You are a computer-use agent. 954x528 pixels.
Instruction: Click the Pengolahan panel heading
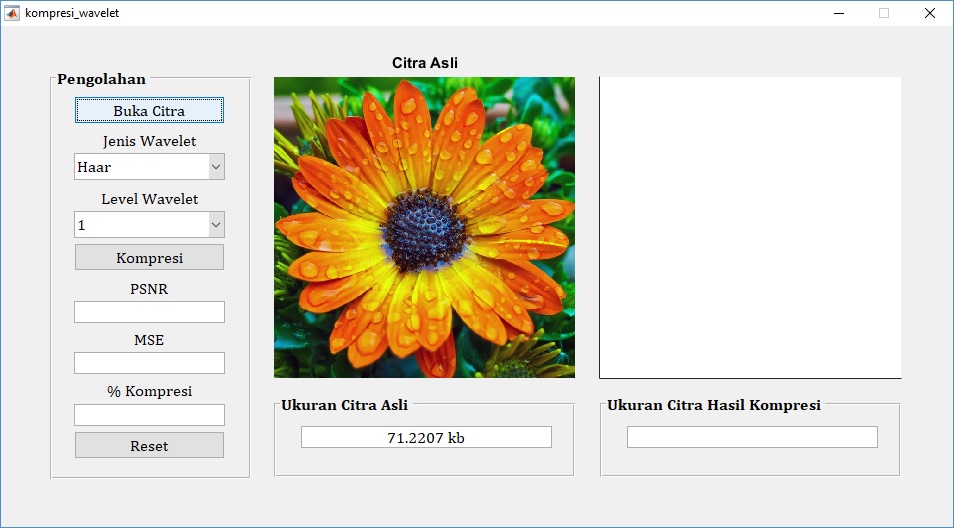pyautogui.click(x=101, y=80)
